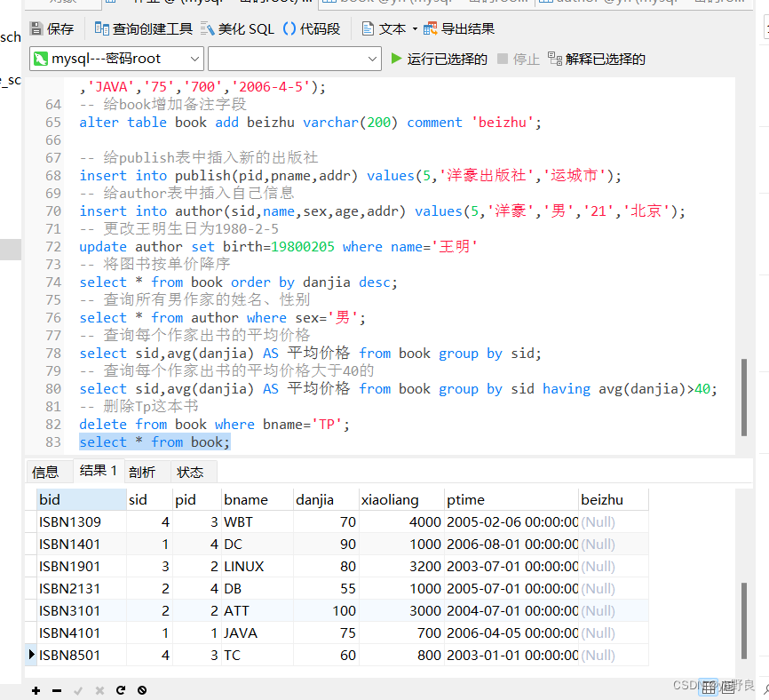Select the ISBN1901 cell
The width and height of the screenshot is (769, 700).
(x=82, y=566)
